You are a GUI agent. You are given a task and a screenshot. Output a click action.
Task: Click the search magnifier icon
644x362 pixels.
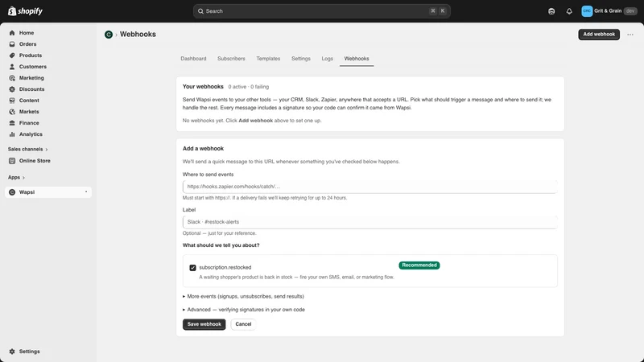tap(200, 11)
